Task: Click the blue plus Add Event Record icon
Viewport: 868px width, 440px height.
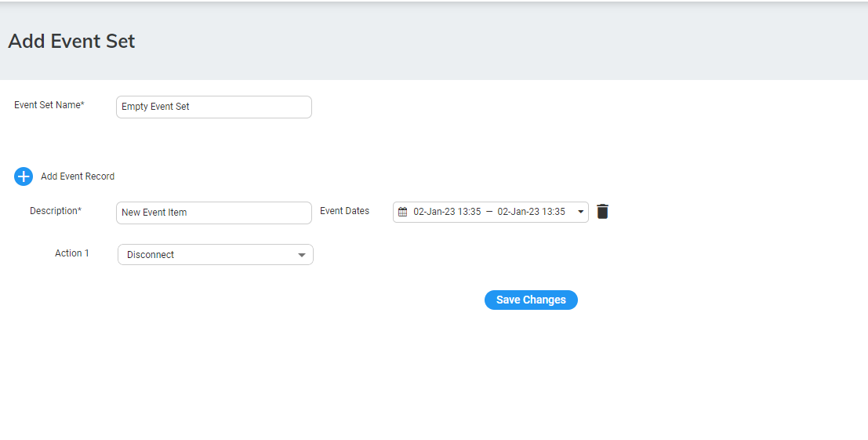Action: coord(24,176)
